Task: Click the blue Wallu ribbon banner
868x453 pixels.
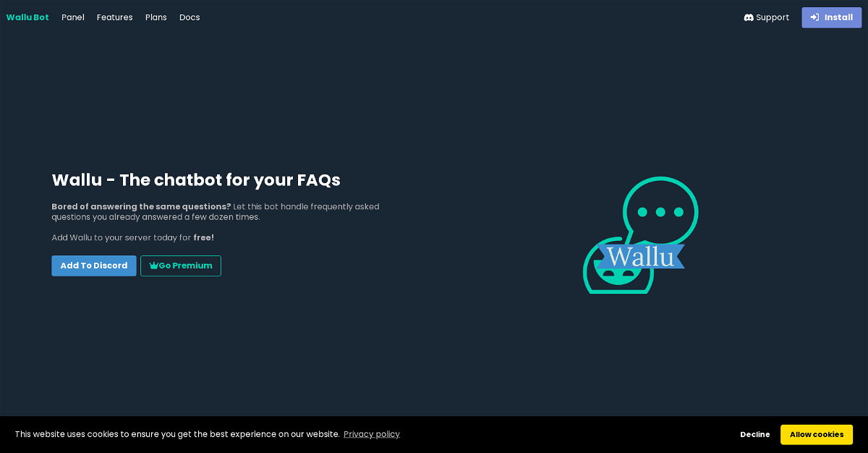Action: pyautogui.click(x=641, y=256)
